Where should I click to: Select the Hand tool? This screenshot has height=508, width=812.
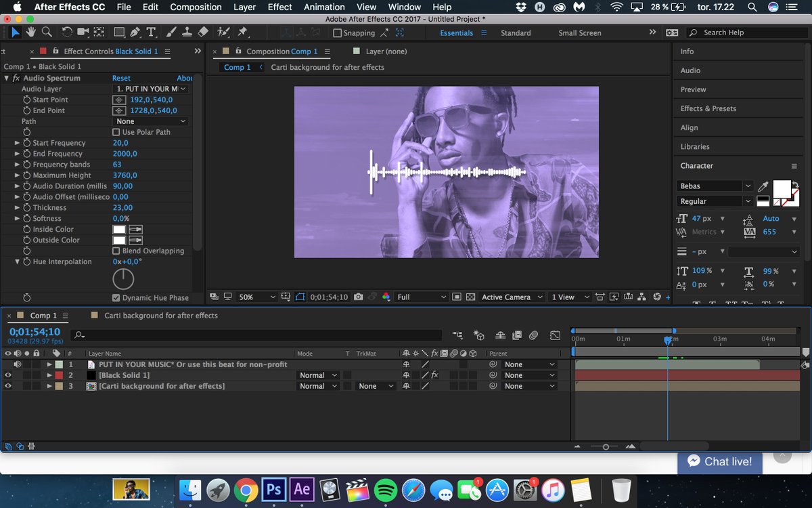point(31,32)
